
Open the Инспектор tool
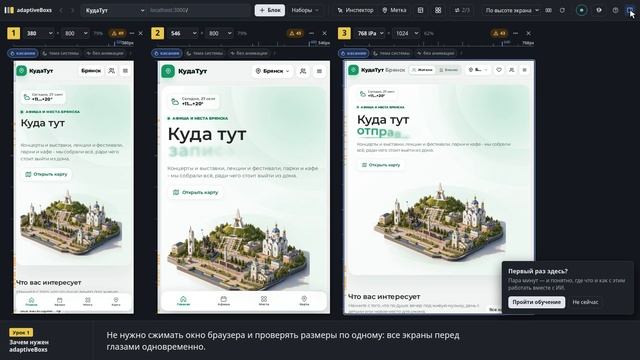point(355,10)
